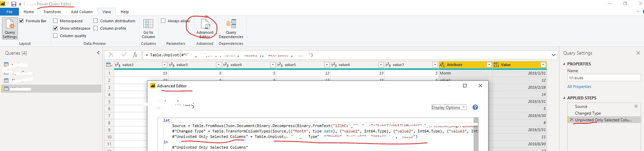Click the value2 column header
644x151 pixels.
(x=141, y=65)
